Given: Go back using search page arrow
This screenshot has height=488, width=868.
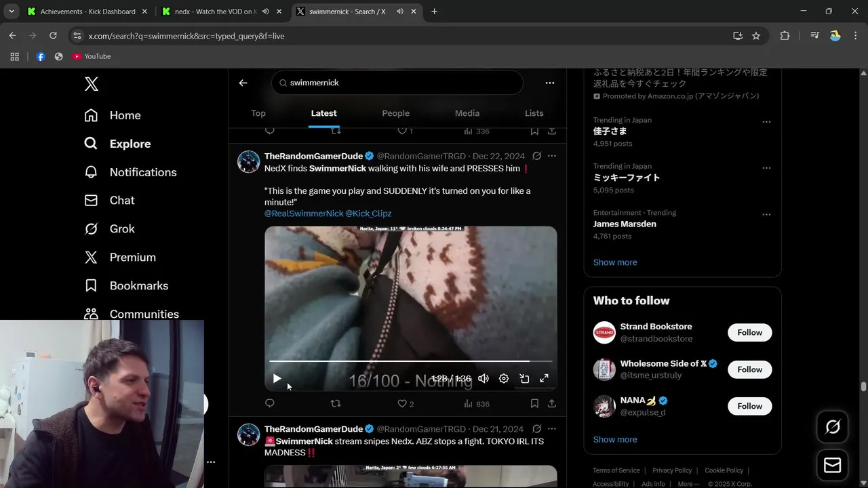Looking at the screenshot, I should click(x=243, y=83).
